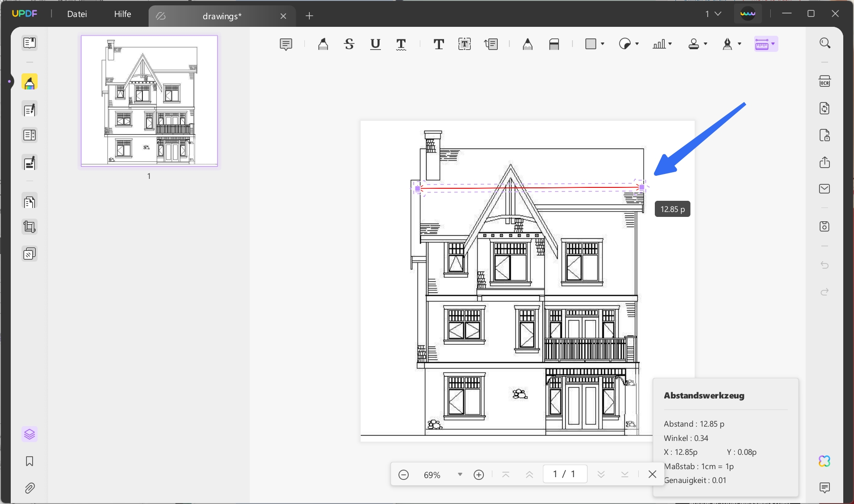
Task: Open the Hilfe menu
Action: click(x=122, y=14)
